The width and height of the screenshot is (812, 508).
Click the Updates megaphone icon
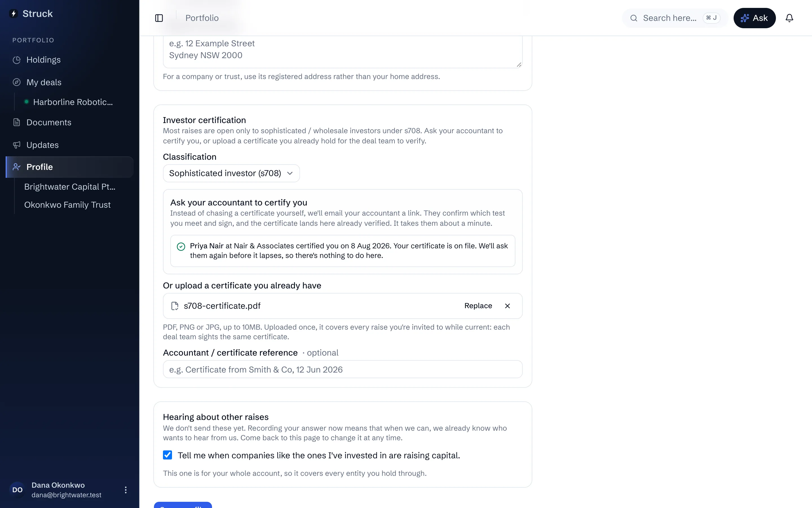pyautogui.click(x=16, y=145)
